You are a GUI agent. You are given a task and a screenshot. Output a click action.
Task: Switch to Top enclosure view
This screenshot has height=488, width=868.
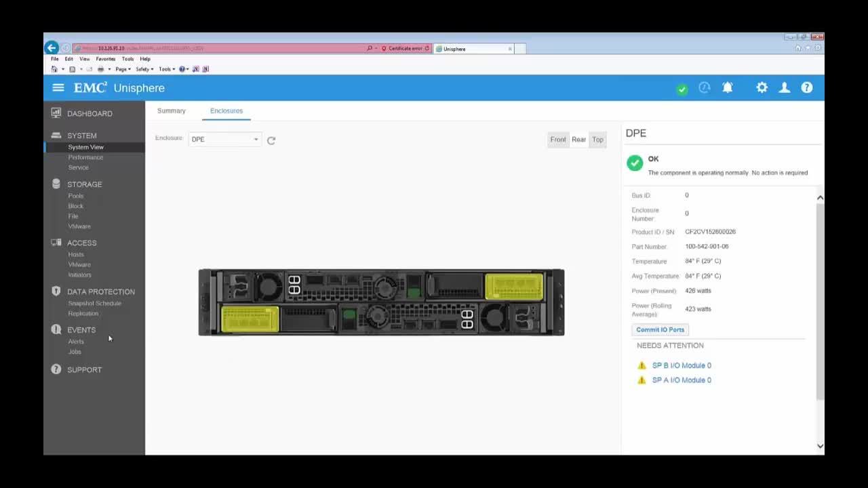[x=597, y=140]
